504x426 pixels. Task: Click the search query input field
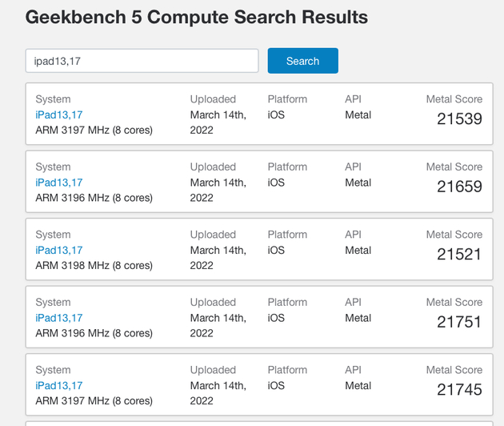(x=142, y=61)
